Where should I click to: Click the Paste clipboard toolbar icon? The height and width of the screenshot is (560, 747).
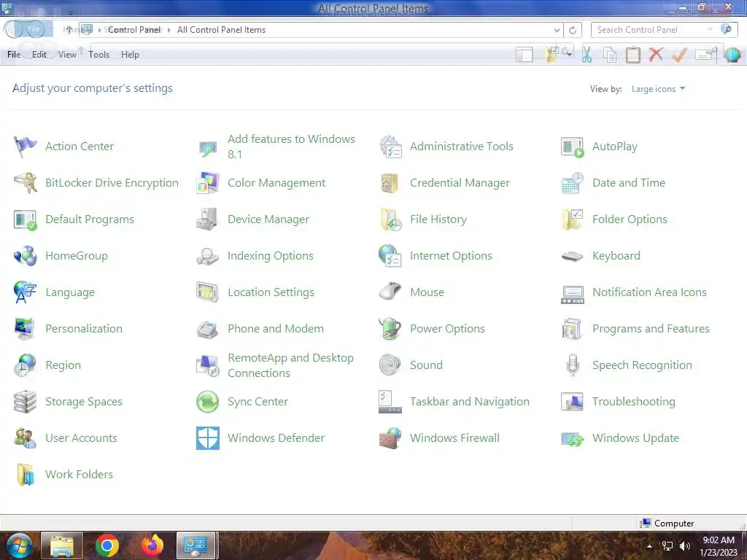[632, 54]
